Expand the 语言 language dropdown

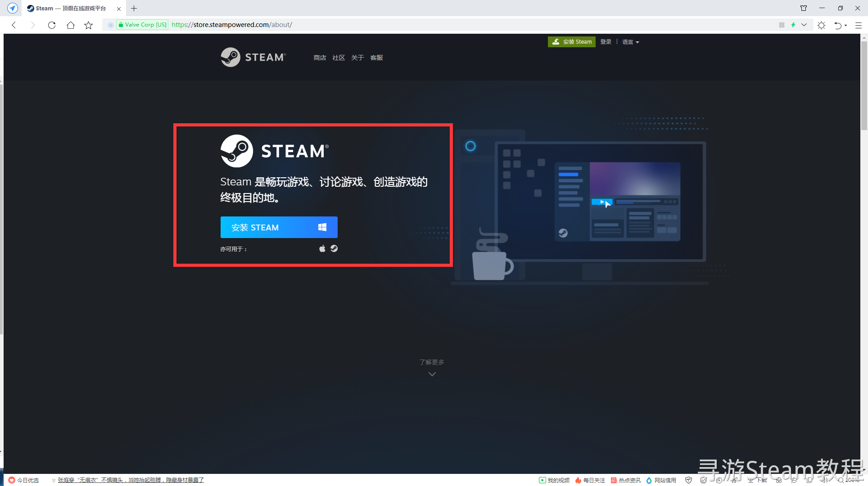pos(630,42)
